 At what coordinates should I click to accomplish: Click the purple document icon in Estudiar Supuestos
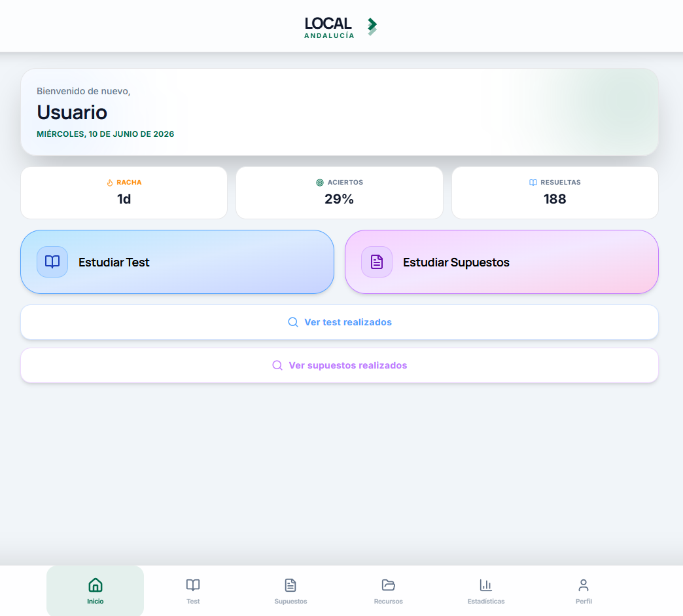(x=377, y=262)
